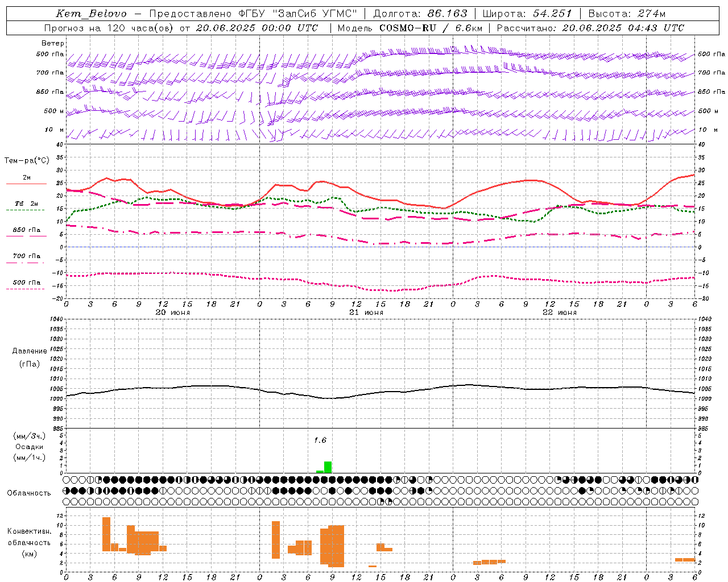Click the Конвективн. panel label

click(30, 531)
